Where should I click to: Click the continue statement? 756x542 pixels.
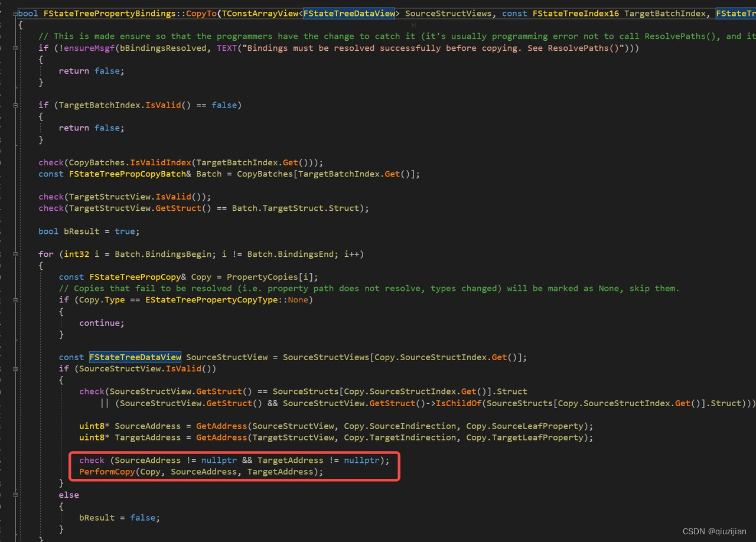click(x=98, y=322)
